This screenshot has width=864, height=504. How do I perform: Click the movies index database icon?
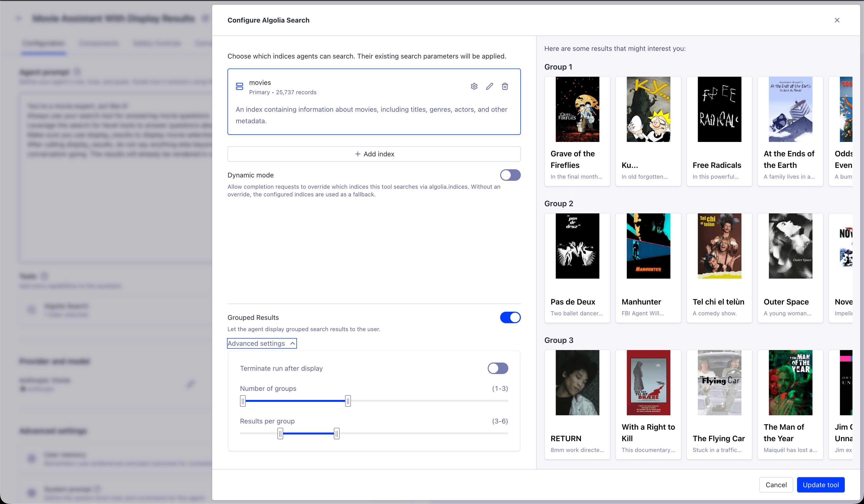[x=239, y=86]
